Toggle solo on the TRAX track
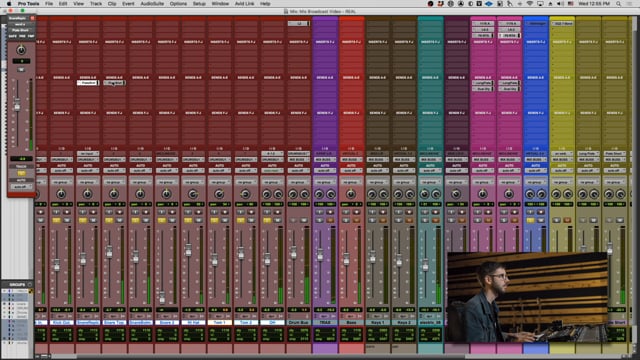The height and width of the screenshot is (360, 640). point(320,220)
